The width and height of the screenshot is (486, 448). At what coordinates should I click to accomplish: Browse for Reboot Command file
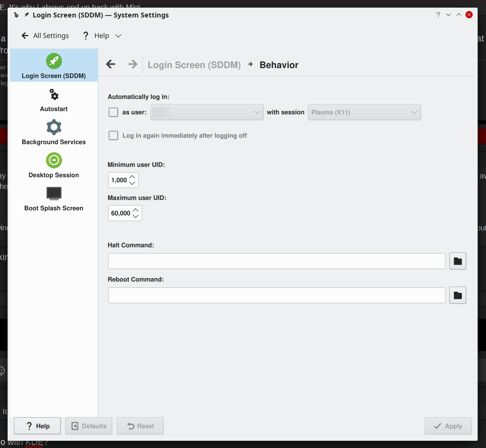[458, 295]
